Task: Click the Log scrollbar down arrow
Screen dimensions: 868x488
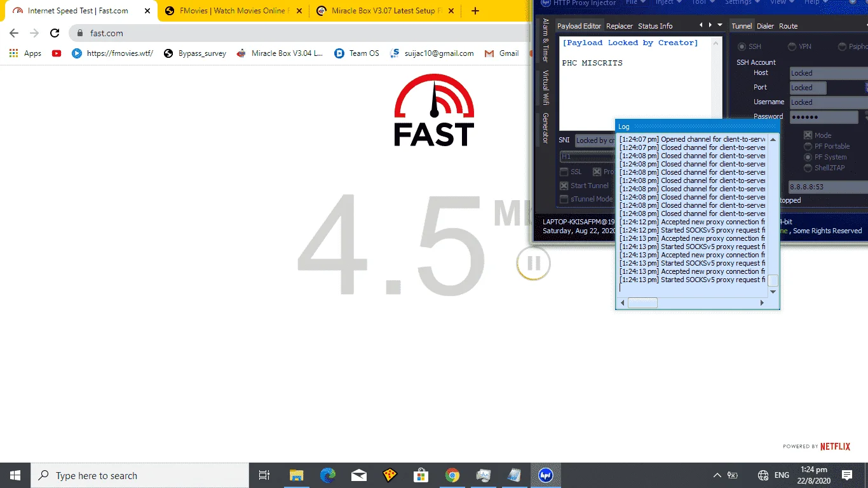Action: coord(773,292)
